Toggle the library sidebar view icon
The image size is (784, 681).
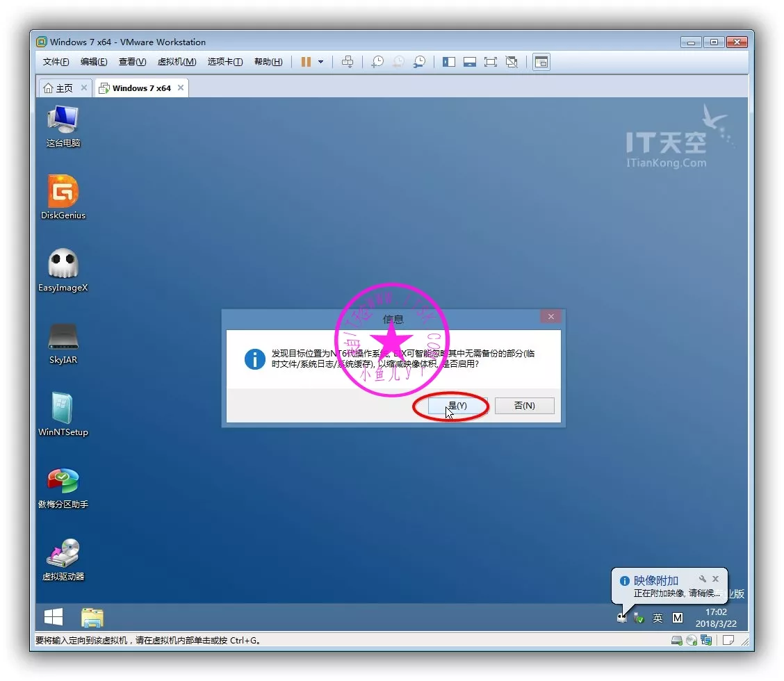449,62
